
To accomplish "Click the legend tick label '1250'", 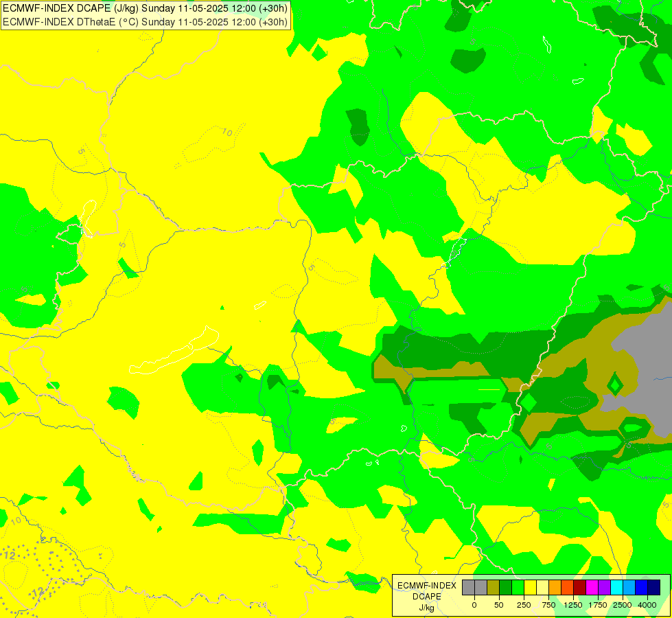I will [573, 605].
